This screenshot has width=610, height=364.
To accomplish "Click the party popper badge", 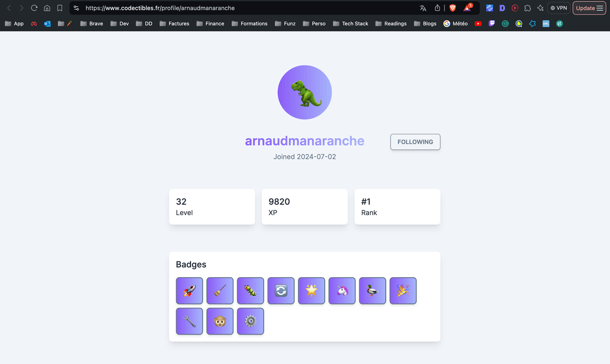I will tap(403, 290).
